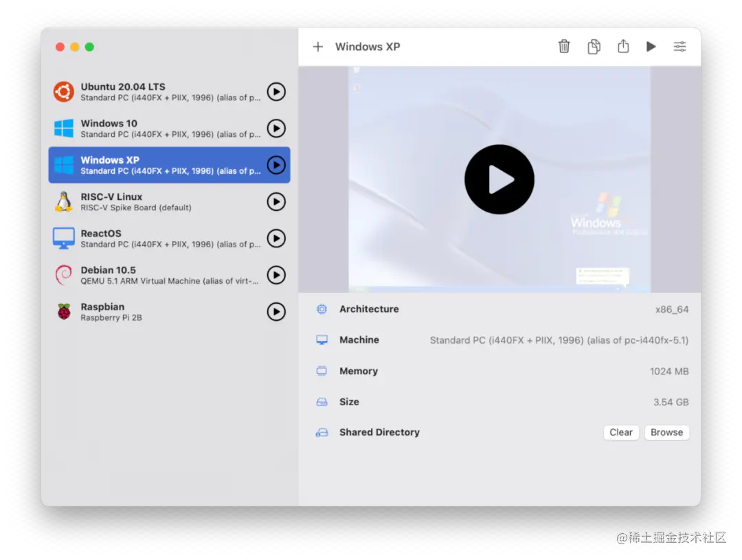Click the Memory icon

click(322, 370)
